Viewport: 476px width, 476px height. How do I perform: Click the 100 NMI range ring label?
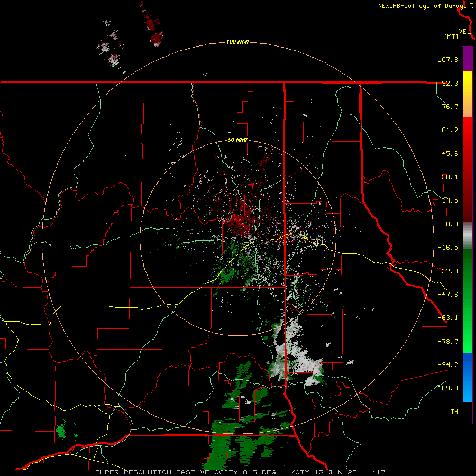(x=237, y=42)
